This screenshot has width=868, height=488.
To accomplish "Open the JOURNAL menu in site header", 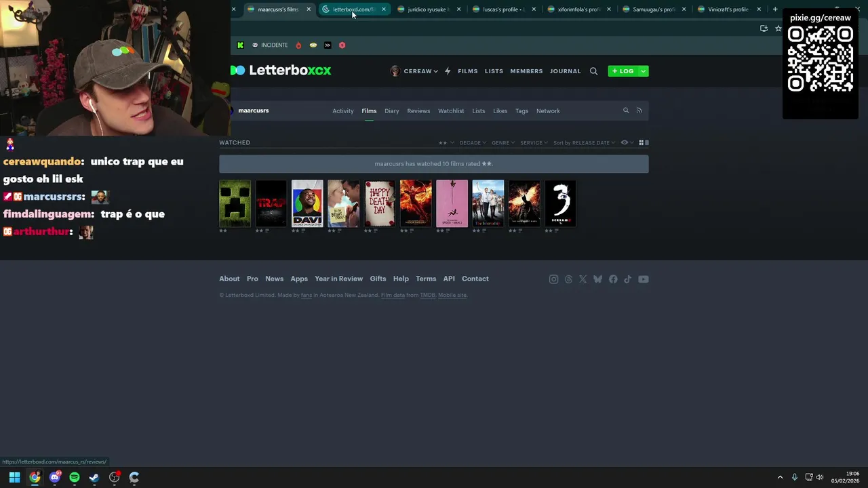I will [565, 71].
